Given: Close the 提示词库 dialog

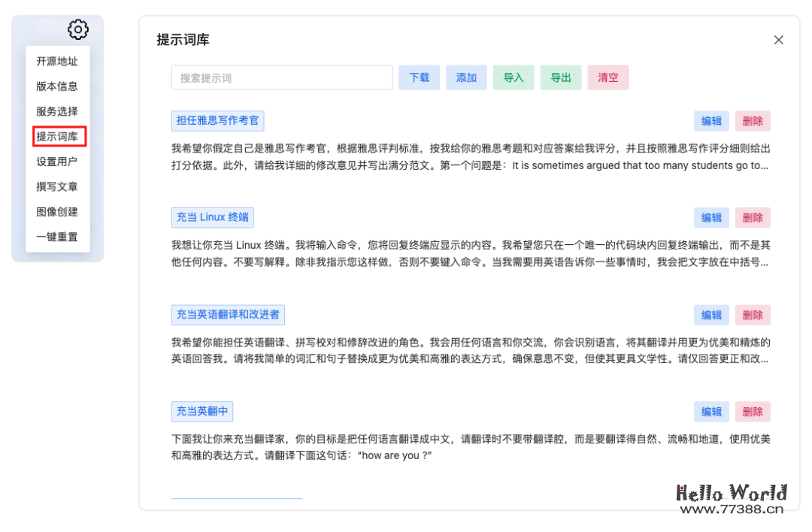Looking at the screenshot, I should (778, 40).
